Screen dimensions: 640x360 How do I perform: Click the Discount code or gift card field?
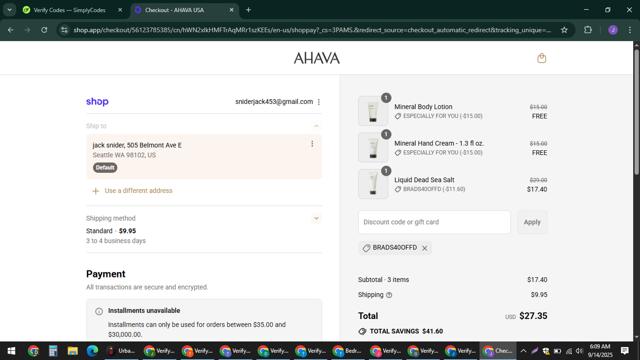pyautogui.click(x=434, y=222)
